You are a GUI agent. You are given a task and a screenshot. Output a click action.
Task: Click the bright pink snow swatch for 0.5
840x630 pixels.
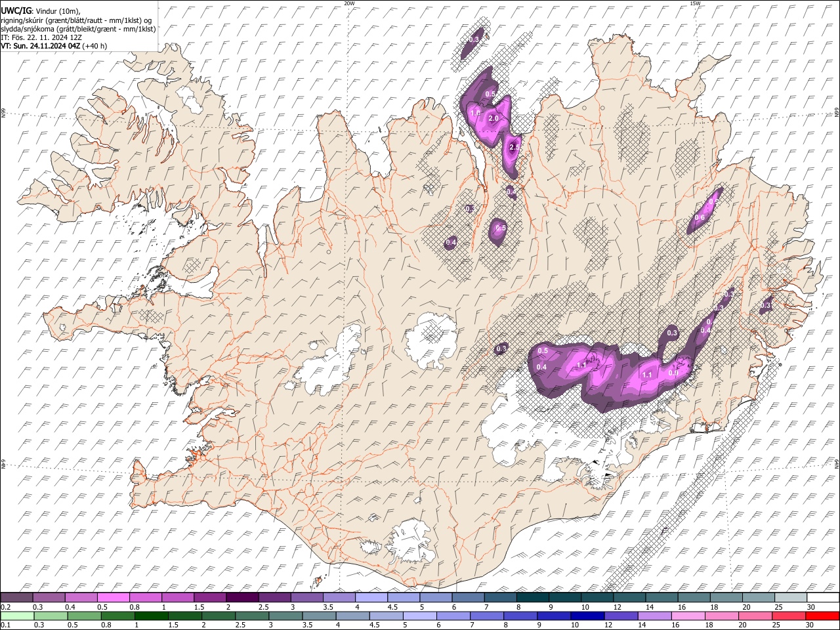[114, 598]
